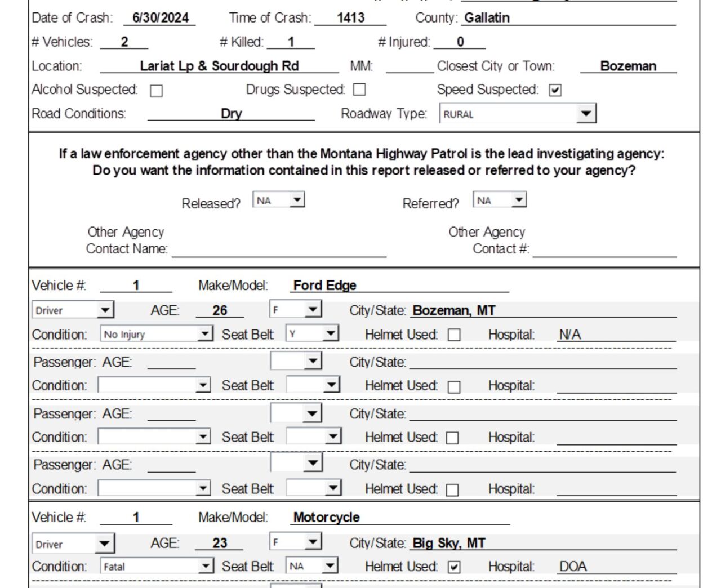The width and height of the screenshot is (721, 588).
Task: Select the County field containing Gallatin
Action: [x=569, y=18]
